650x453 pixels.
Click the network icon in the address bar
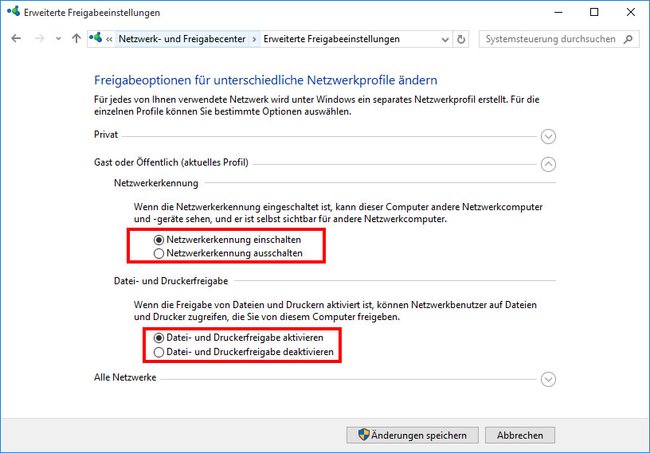(x=96, y=38)
